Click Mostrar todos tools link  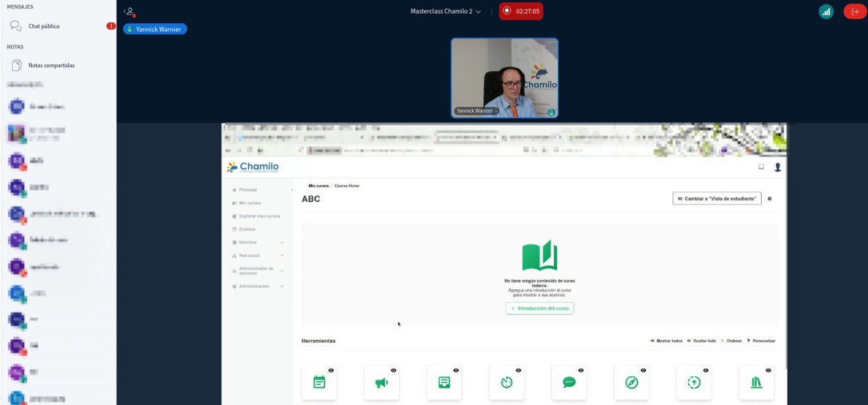click(666, 341)
